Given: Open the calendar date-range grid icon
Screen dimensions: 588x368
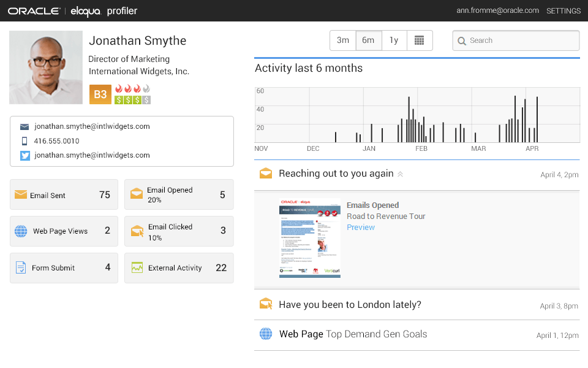Looking at the screenshot, I should [419, 40].
